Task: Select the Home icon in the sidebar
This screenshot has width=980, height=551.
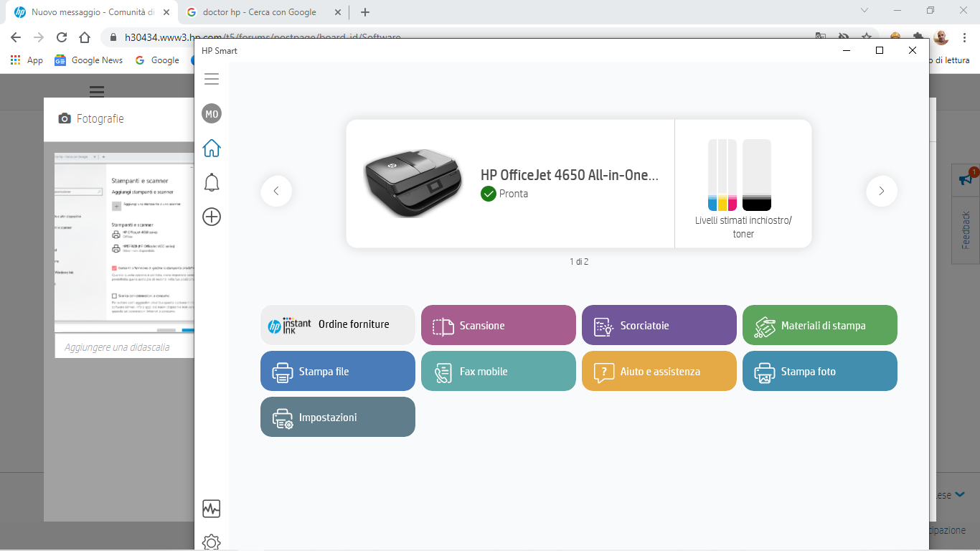Action: 211,147
